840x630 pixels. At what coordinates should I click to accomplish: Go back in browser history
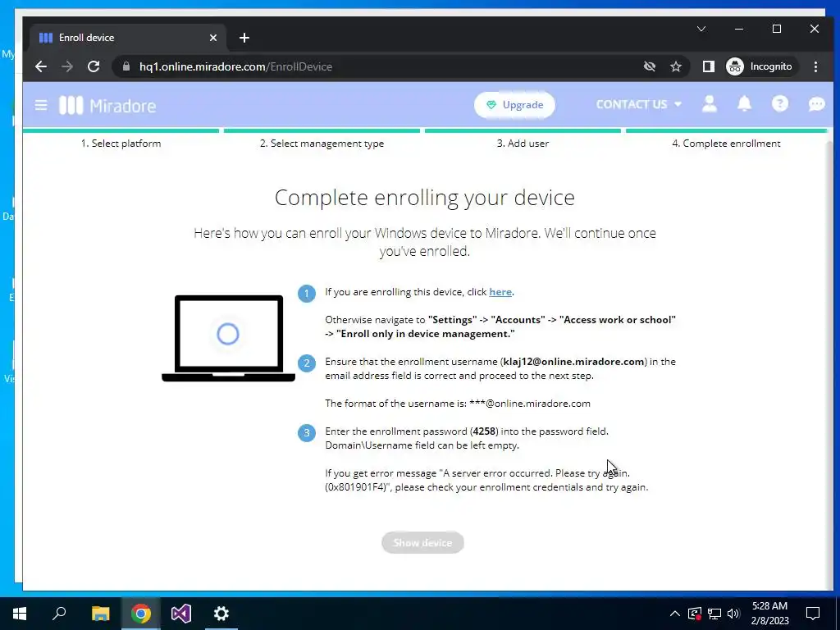(41, 66)
